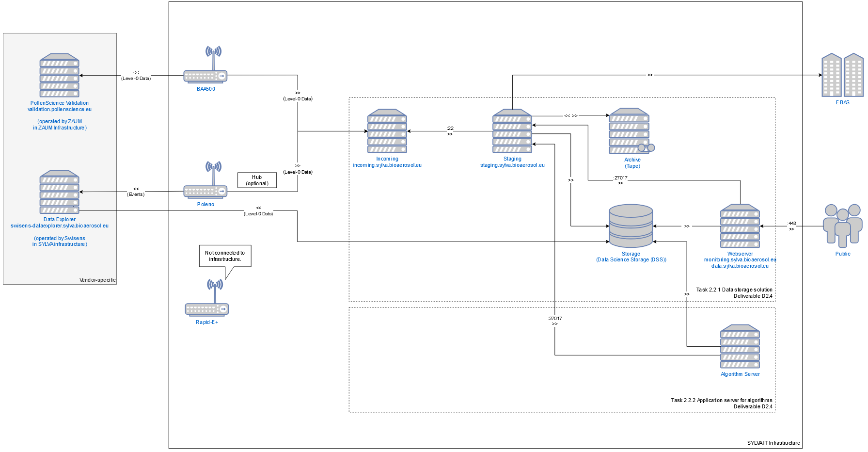Select the 'SYLVA IT Infrastructure' label
Viewport: 868px width, 452px height.
coord(773,443)
